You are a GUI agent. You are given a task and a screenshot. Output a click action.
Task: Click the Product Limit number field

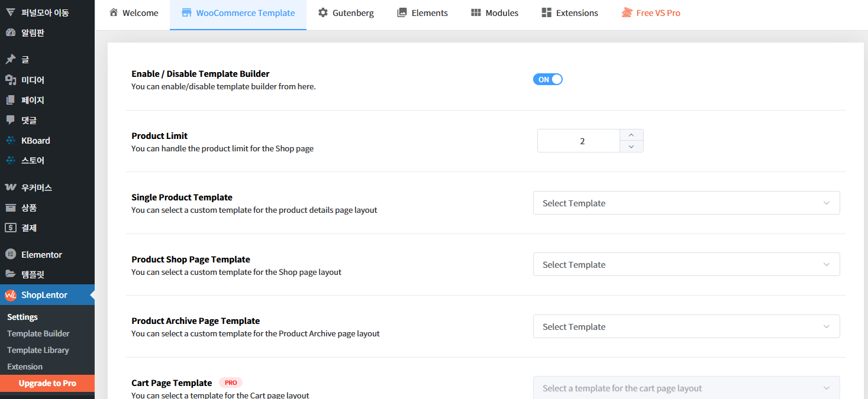coord(579,141)
